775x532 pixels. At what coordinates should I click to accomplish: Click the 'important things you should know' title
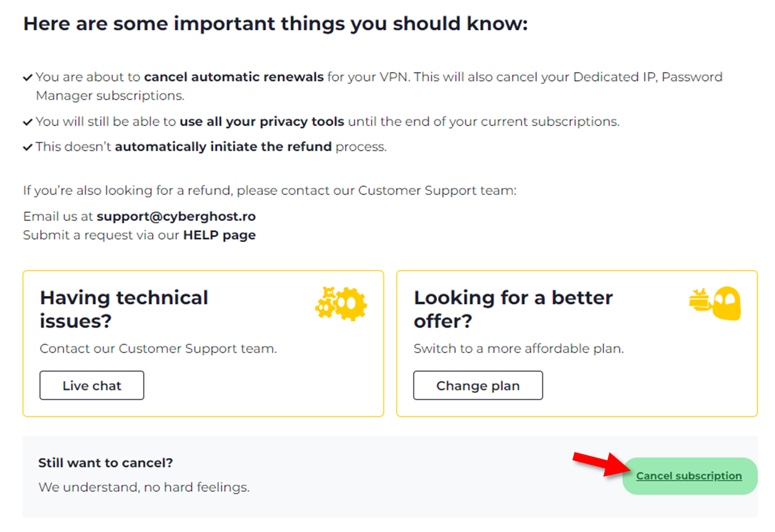[x=276, y=24]
